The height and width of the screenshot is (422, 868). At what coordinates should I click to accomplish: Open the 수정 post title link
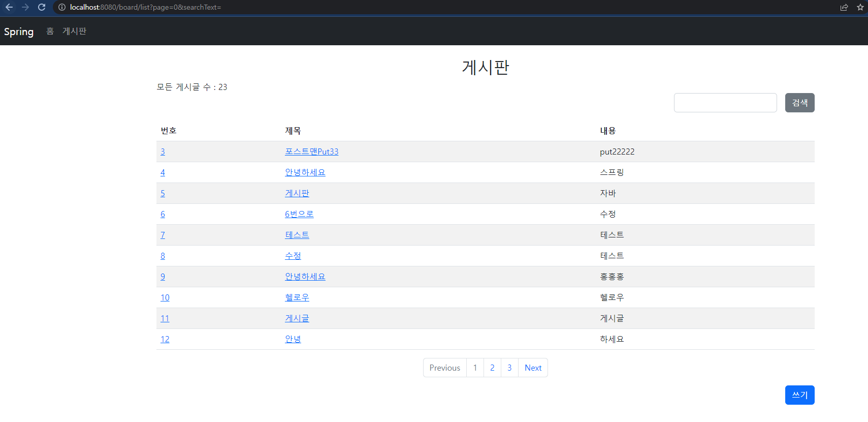[293, 256]
